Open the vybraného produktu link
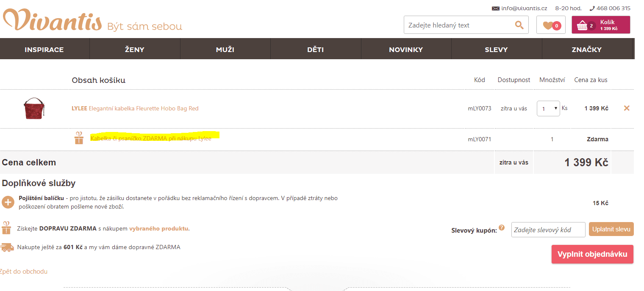 click(x=158, y=228)
